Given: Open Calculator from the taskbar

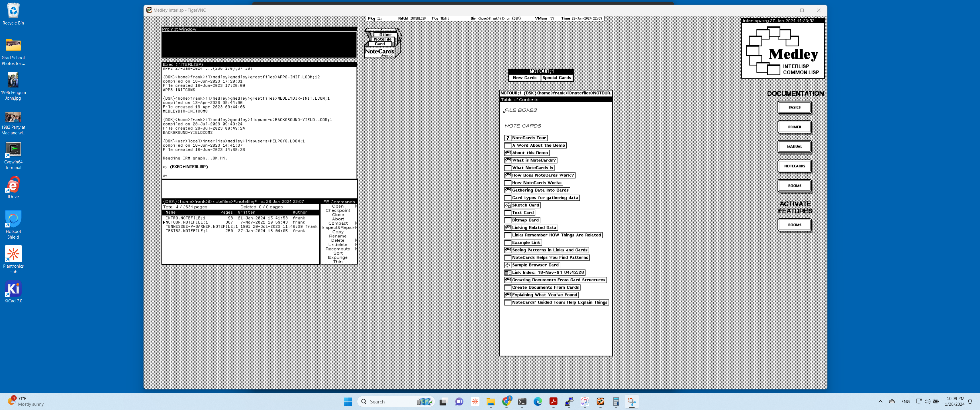Looking at the screenshot, I should [x=616, y=401].
